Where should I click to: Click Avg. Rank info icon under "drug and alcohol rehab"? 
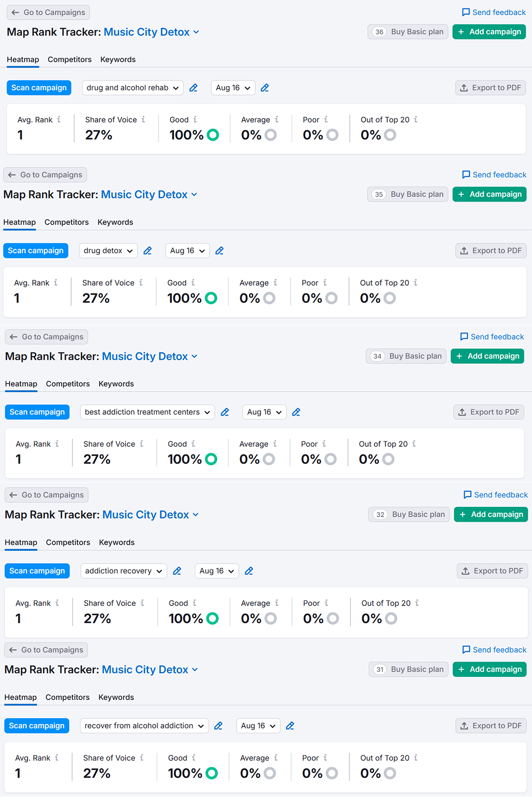59,120
